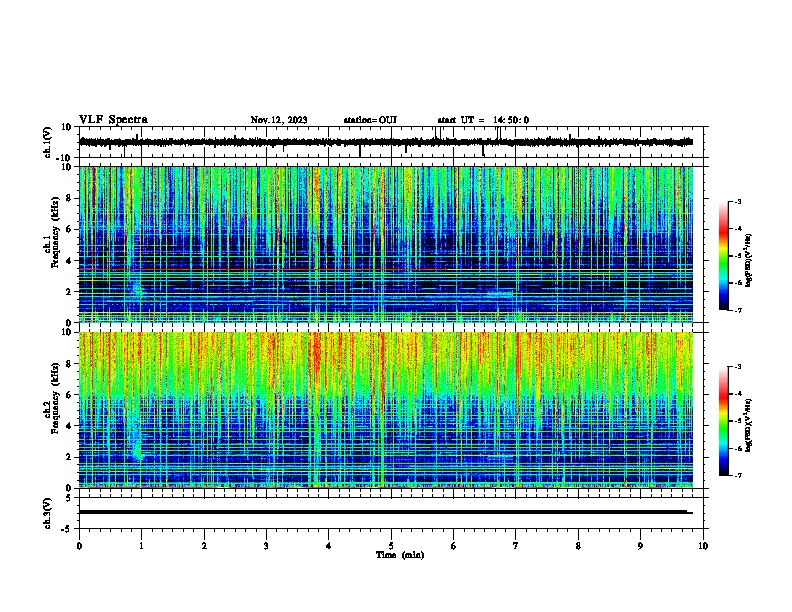Click the "9" tick on the Time axis
Viewport: 792px width, 612px height.
pos(640,546)
